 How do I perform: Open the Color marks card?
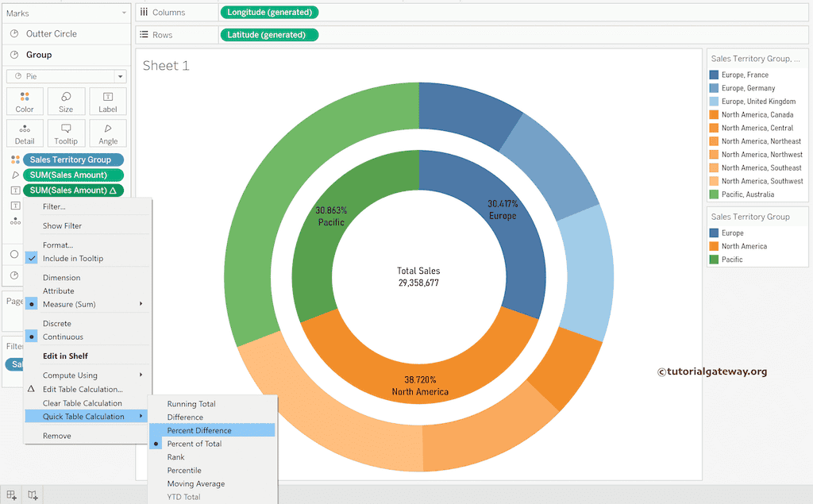[x=25, y=102]
